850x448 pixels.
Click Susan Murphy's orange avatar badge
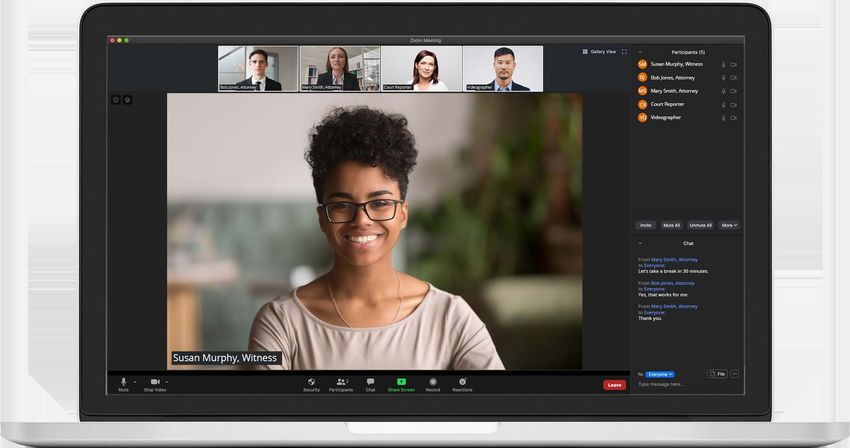[642, 64]
